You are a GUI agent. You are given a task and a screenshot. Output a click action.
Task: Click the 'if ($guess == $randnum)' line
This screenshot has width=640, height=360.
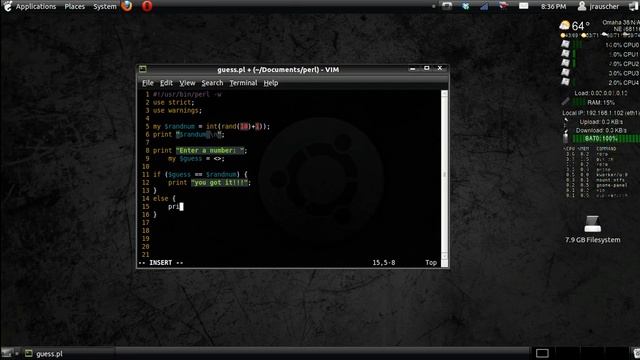click(200, 175)
